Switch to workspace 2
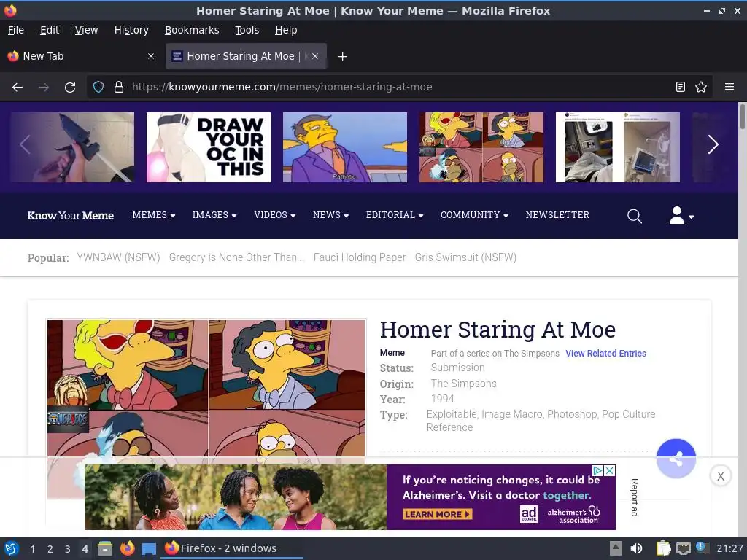 tap(50, 549)
